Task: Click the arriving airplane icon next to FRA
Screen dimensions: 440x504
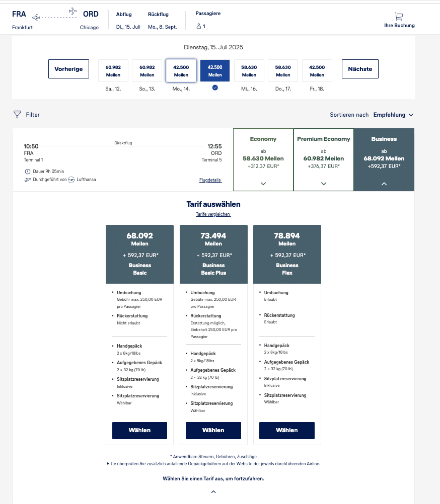Action: point(36,18)
